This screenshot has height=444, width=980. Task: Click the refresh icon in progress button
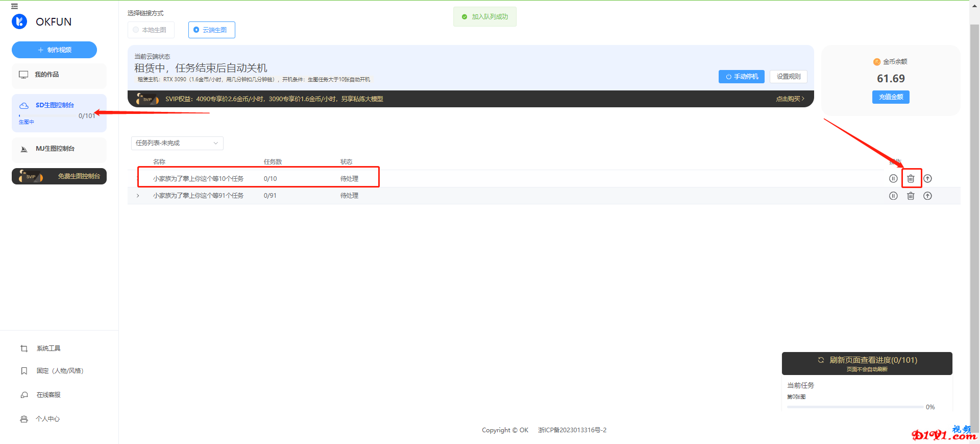click(x=821, y=360)
